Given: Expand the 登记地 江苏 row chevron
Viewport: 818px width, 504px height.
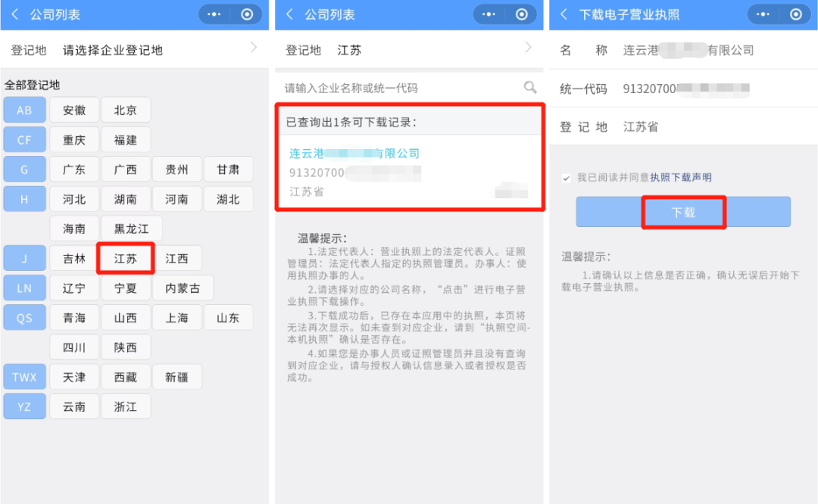Looking at the screenshot, I should click(528, 48).
